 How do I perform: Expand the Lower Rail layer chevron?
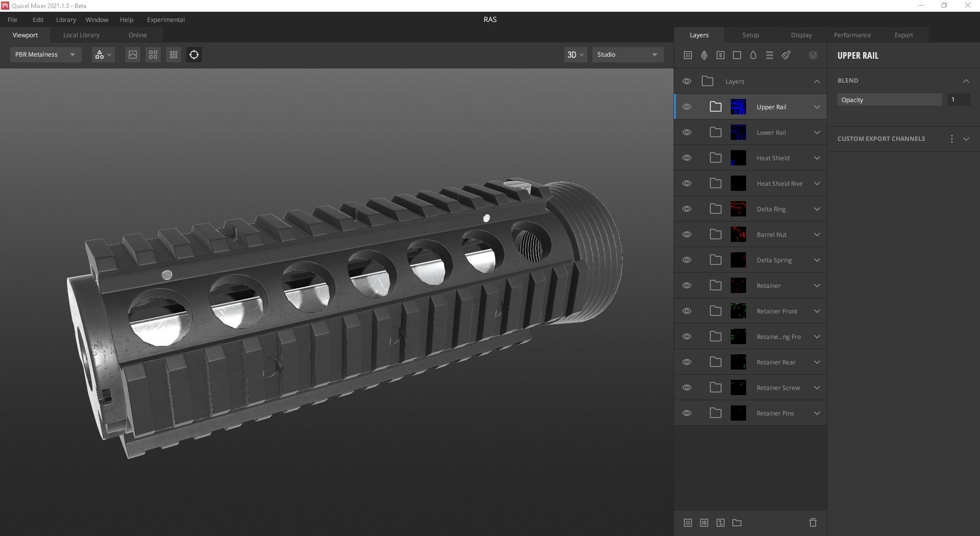click(x=817, y=132)
